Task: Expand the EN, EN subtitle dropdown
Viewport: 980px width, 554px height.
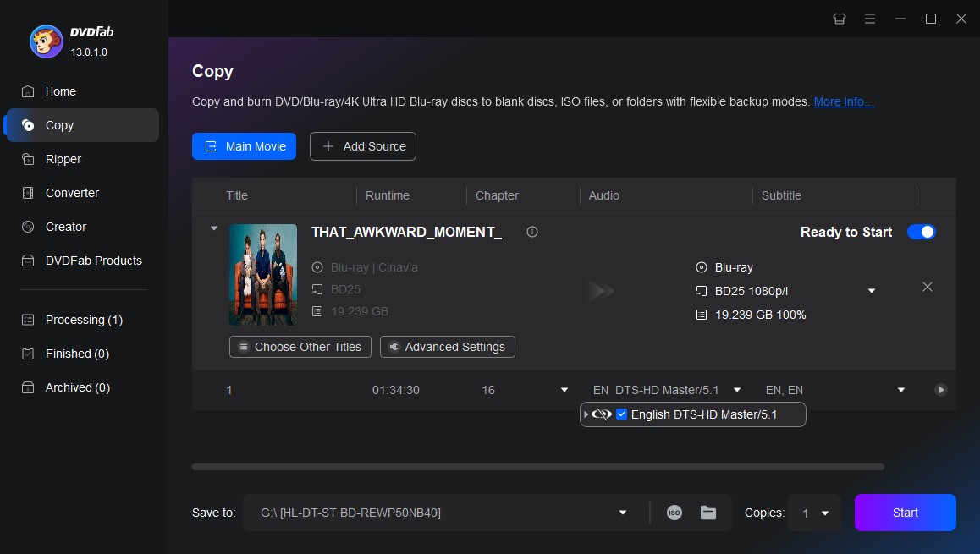Action: click(x=900, y=390)
